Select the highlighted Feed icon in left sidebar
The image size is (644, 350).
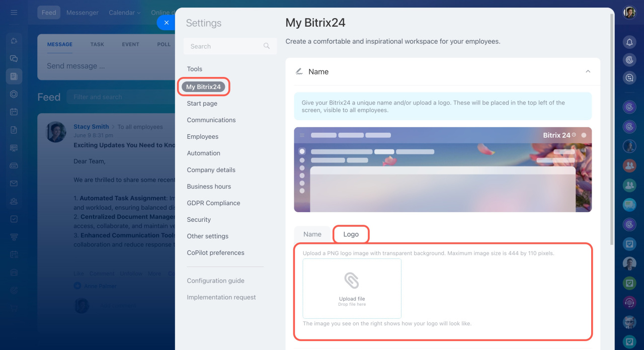(x=14, y=76)
